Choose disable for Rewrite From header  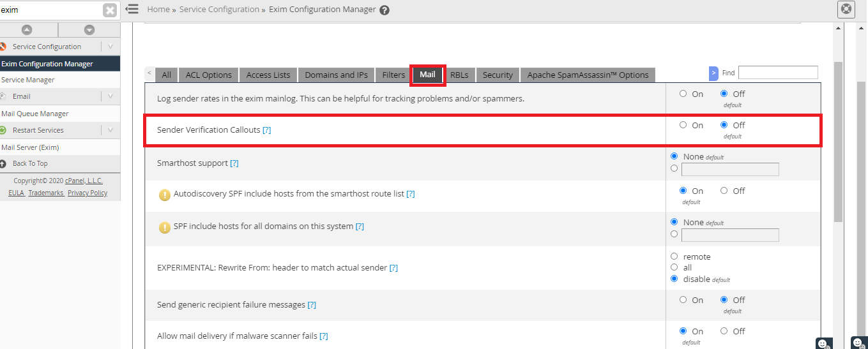point(674,279)
